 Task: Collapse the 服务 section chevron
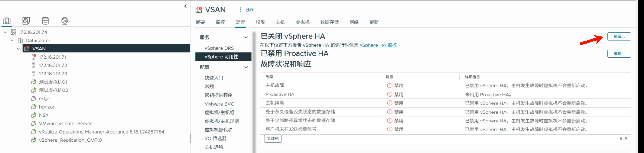tap(246, 37)
